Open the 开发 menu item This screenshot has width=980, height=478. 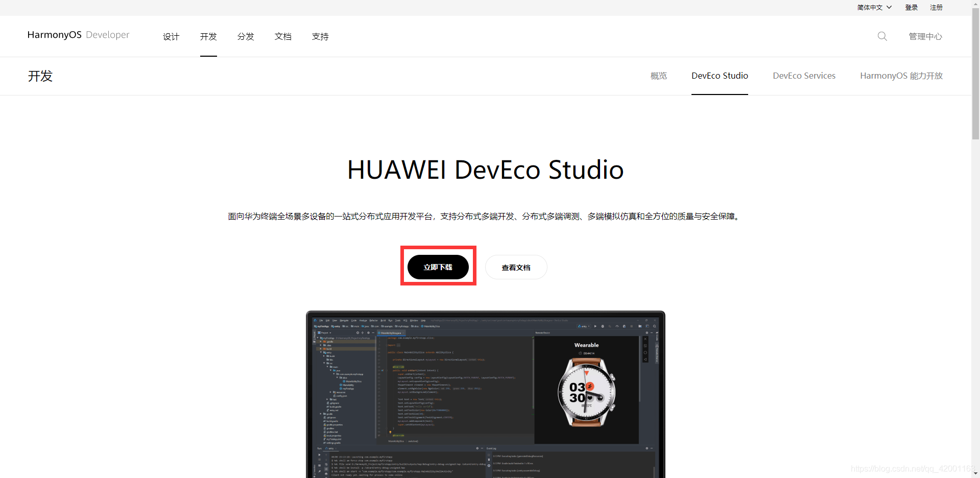208,36
